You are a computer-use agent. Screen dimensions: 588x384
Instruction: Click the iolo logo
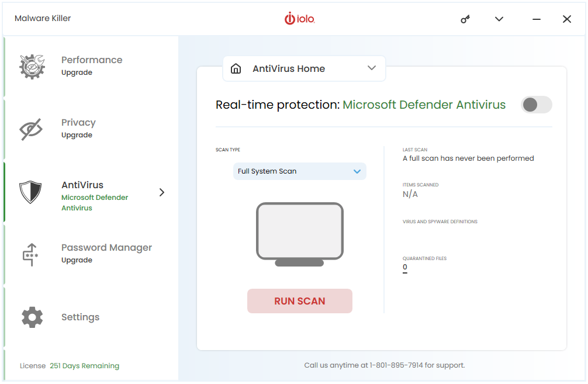point(300,18)
